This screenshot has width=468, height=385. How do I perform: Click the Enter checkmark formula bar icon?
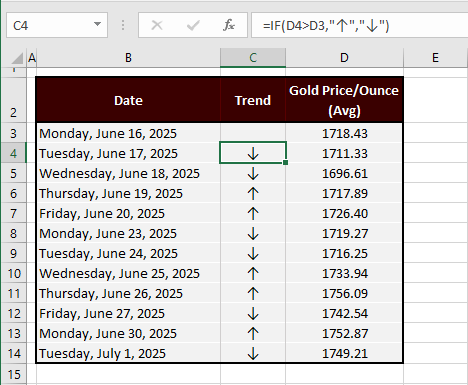tap(193, 25)
